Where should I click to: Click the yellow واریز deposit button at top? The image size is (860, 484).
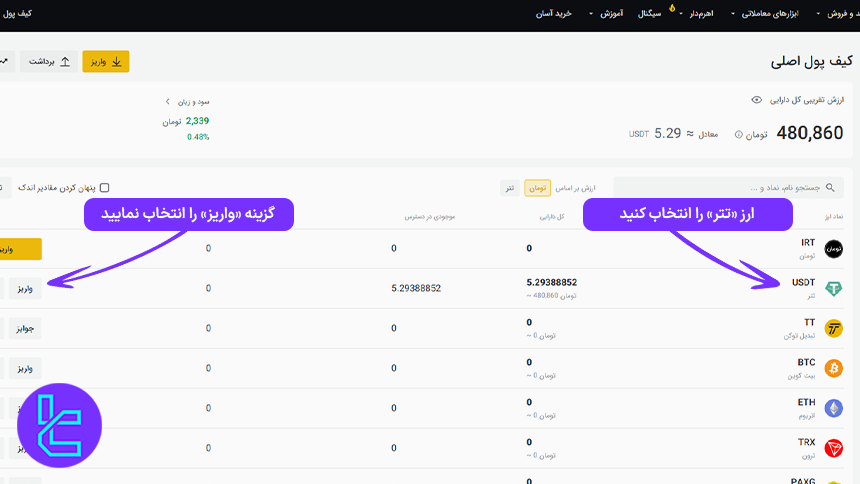[x=106, y=61]
